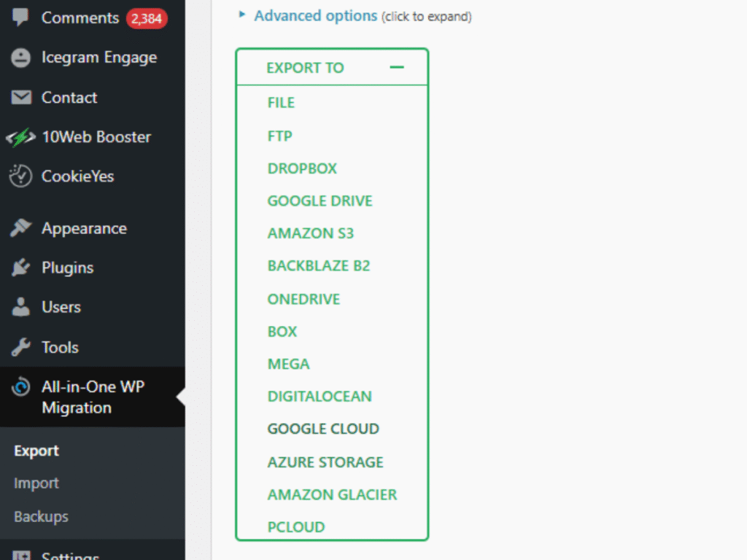Choose BOX export option
Image resolution: width=747 pixels, height=560 pixels.
click(x=282, y=332)
